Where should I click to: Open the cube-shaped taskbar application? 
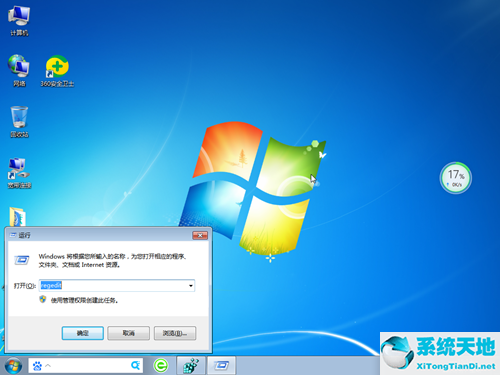point(191,366)
